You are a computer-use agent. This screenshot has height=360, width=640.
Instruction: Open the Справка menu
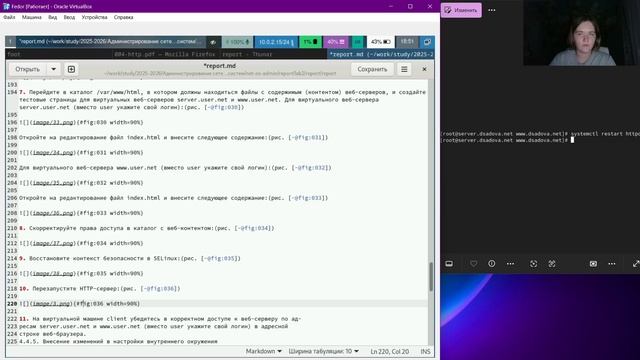(x=124, y=17)
